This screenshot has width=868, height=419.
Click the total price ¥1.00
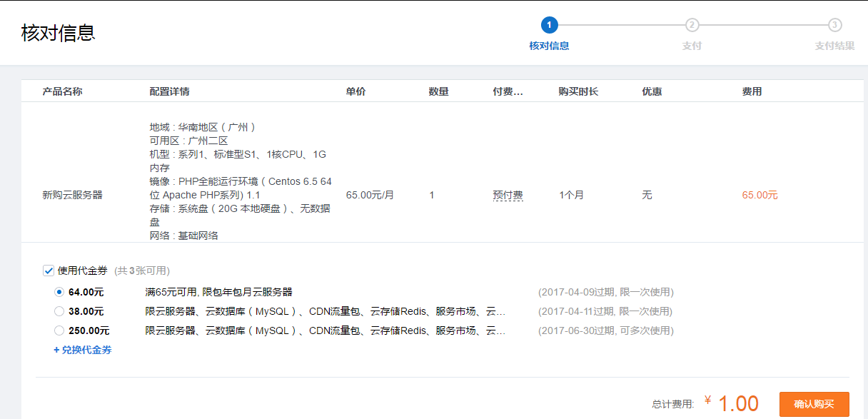(731, 404)
